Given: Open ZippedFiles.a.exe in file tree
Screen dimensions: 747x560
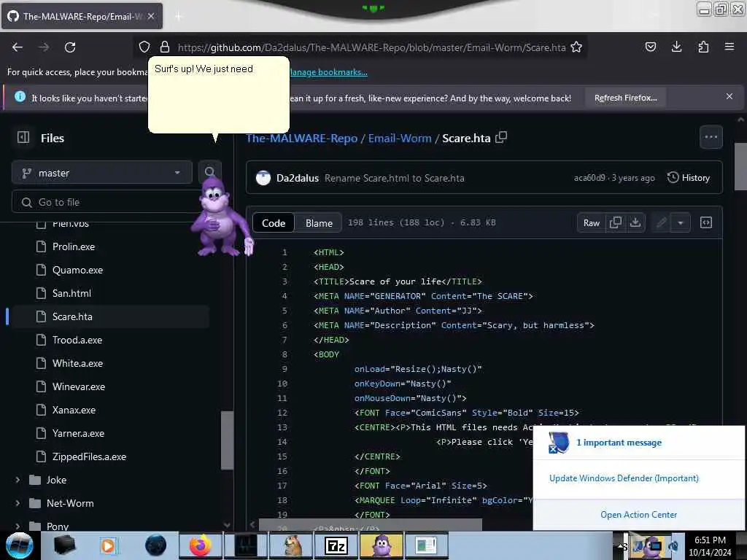Looking at the screenshot, I should [x=89, y=456].
